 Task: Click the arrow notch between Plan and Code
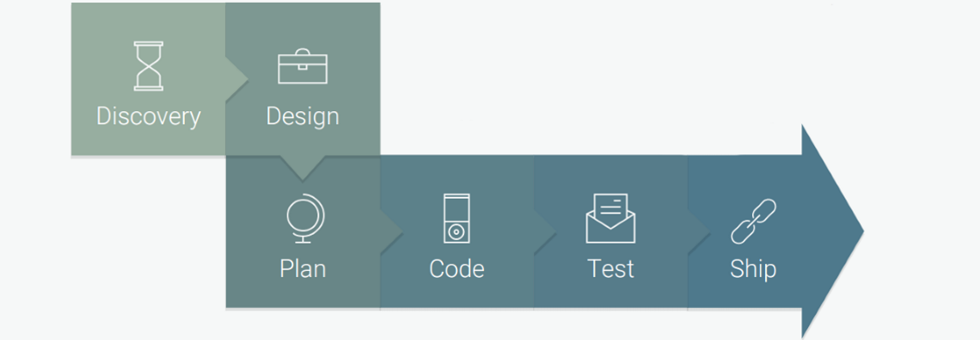390,232
